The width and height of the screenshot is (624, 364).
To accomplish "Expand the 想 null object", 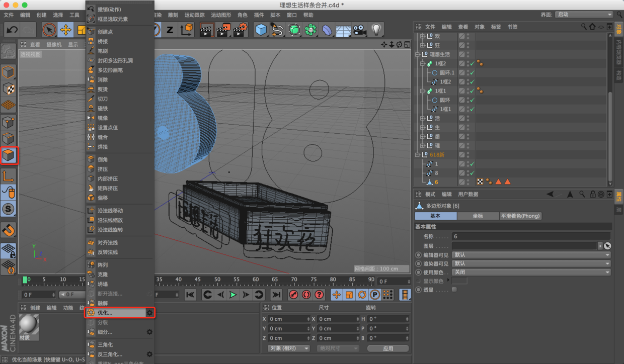I will (x=422, y=136).
